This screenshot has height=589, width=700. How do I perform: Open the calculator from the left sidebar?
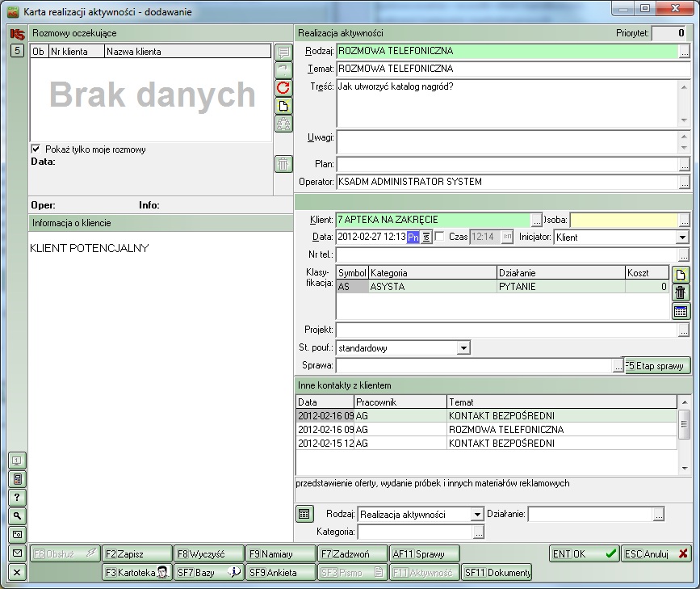point(17,478)
